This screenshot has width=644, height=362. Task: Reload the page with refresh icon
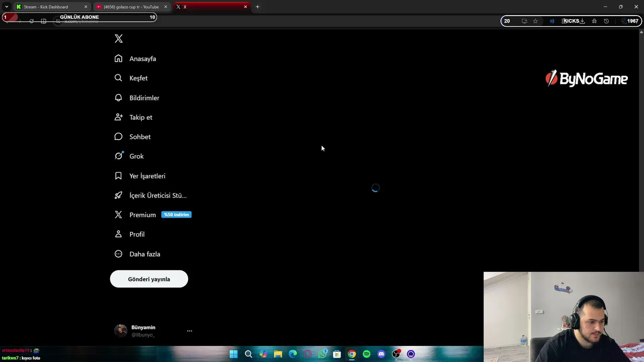point(31,21)
